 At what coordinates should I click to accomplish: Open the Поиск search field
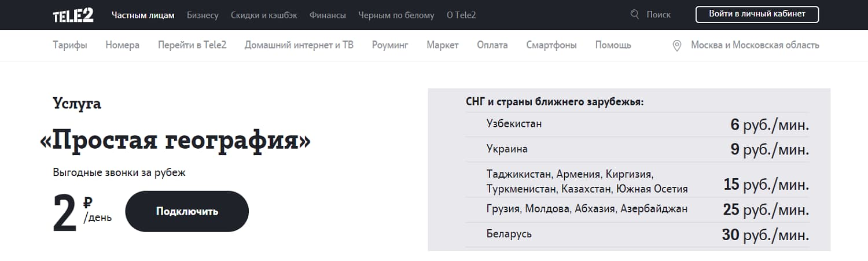pyautogui.click(x=658, y=15)
